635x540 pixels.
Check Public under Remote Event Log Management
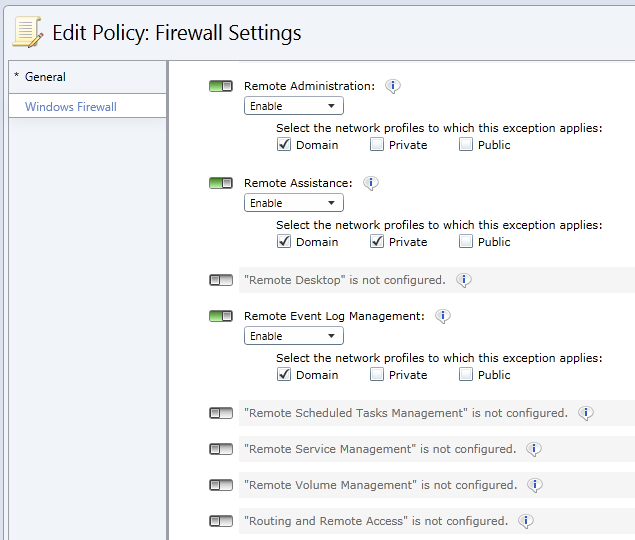click(467, 375)
